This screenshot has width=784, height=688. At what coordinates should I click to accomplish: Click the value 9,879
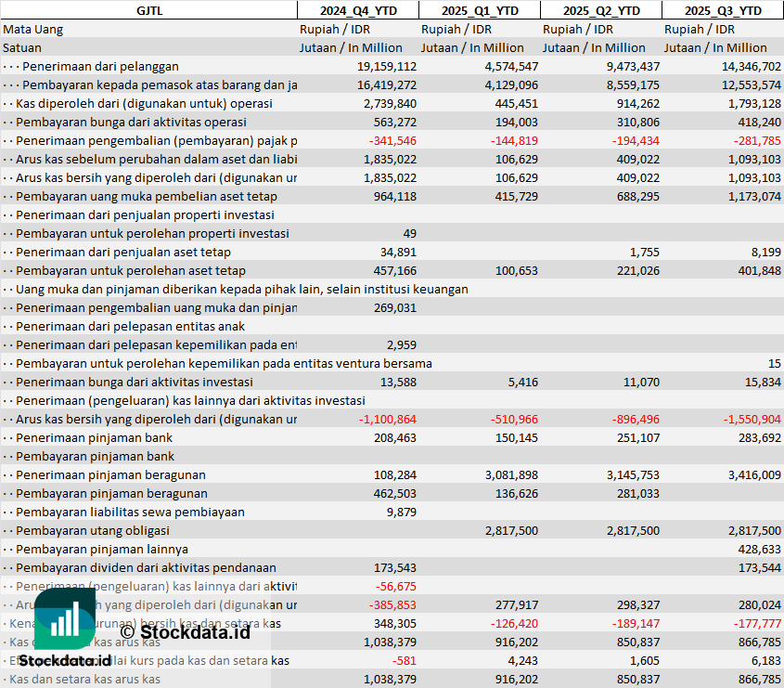point(402,512)
